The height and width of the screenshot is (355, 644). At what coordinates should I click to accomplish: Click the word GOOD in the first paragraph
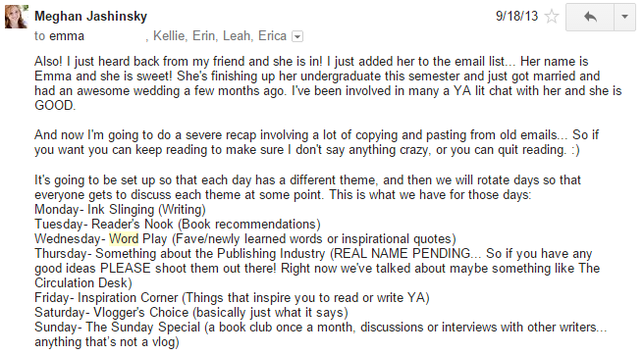54,106
